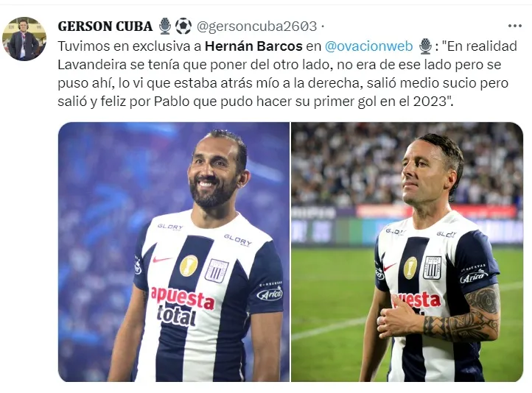
Task: Click gold trophy badge on left jersey
Action: 189,265
